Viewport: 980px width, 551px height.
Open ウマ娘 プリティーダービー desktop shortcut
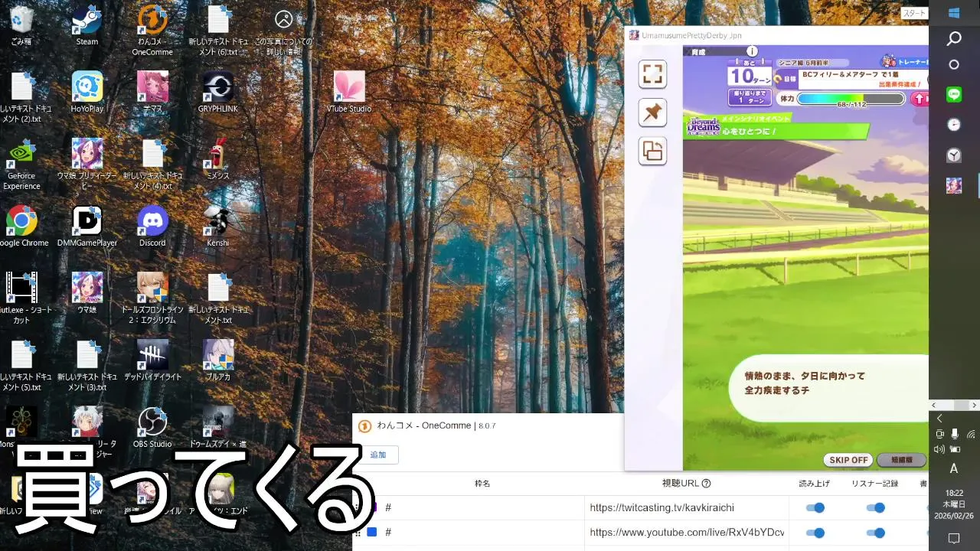pos(87,165)
